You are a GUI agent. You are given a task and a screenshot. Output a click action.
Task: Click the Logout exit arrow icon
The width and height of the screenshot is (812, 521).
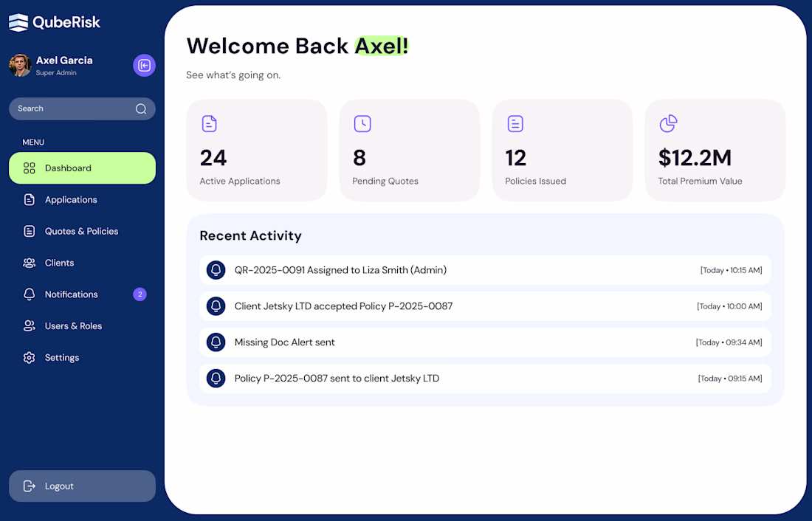[x=30, y=486]
